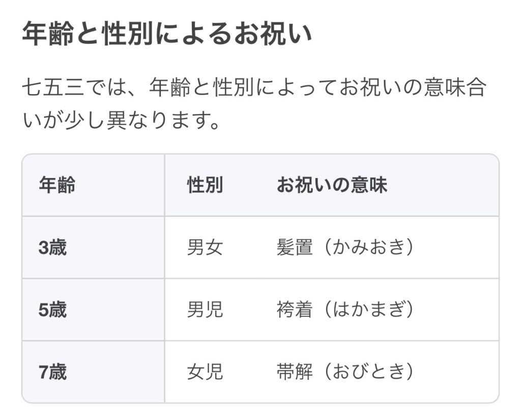Select the お祝いの意味 column header
Image resolution: width=521 pixels, height=420 pixels.
tap(332, 186)
